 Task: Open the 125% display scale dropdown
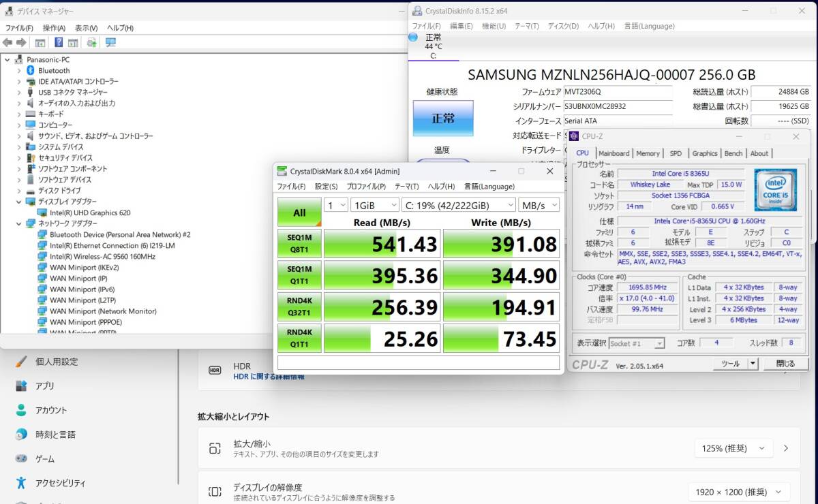(x=733, y=448)
